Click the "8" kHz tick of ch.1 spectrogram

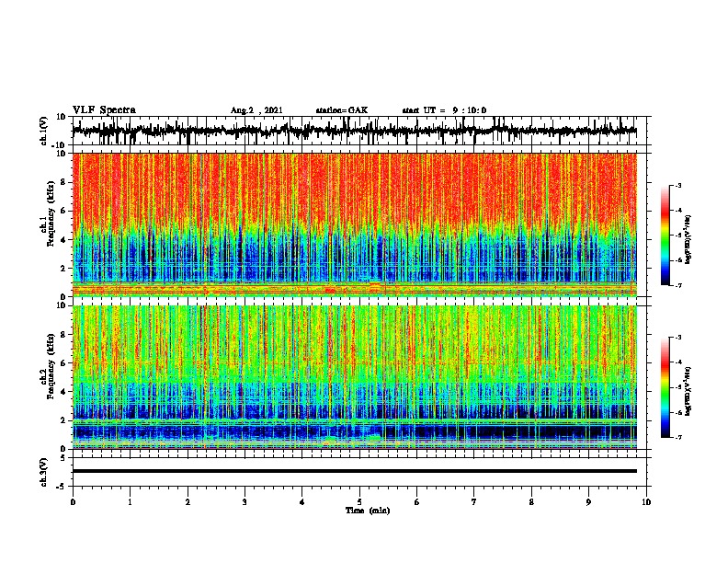click(x=63, y=182)
